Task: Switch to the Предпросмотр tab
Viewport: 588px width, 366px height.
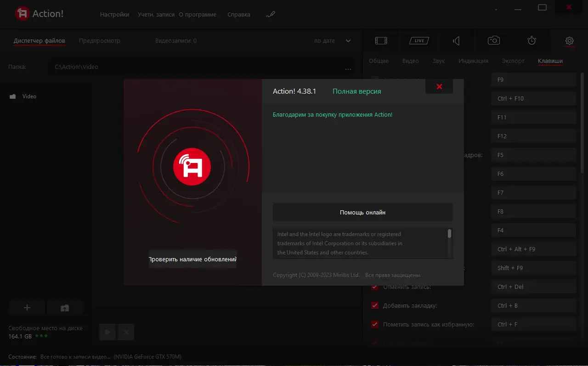Action: pyautogui.click(x=100, y=41)
